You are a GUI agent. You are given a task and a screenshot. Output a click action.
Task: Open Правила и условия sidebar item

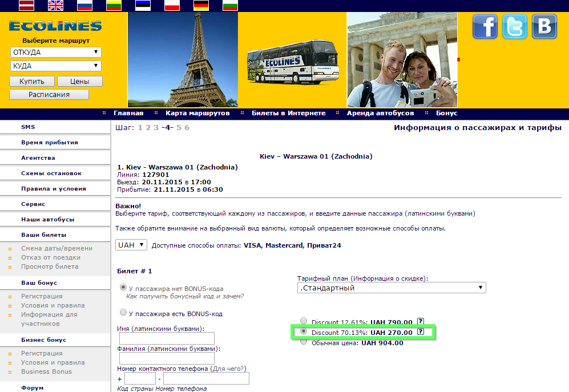click(54, 189)
